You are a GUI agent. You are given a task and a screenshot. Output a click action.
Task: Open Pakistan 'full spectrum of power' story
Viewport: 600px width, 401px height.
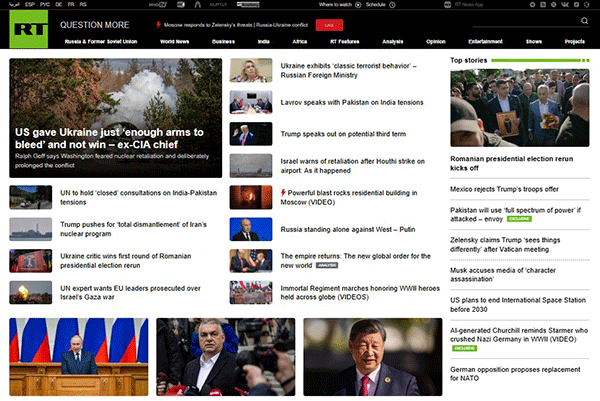pyautogui.click(x=515, y=214)
